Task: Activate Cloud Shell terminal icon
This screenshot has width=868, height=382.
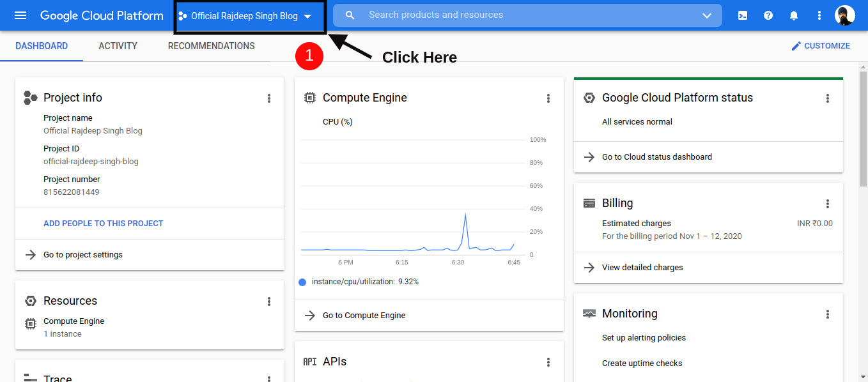Action: [x=743, y=15]
